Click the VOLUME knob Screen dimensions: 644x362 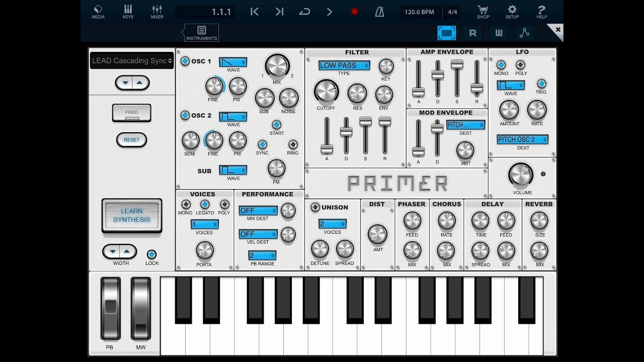(x=521, y=174)
